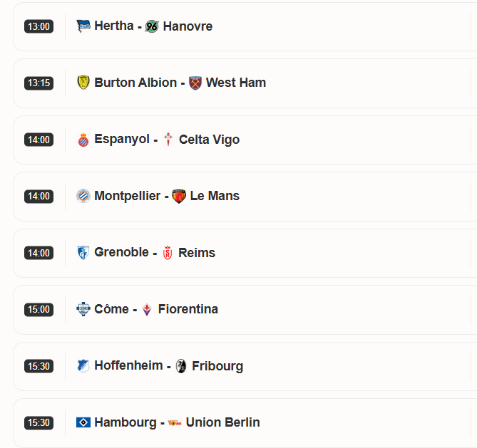Image resolution: width=477 pixels, height=448 pixels.
Task: Click the West Ham claret crest
Action: (x=195, y=83)
